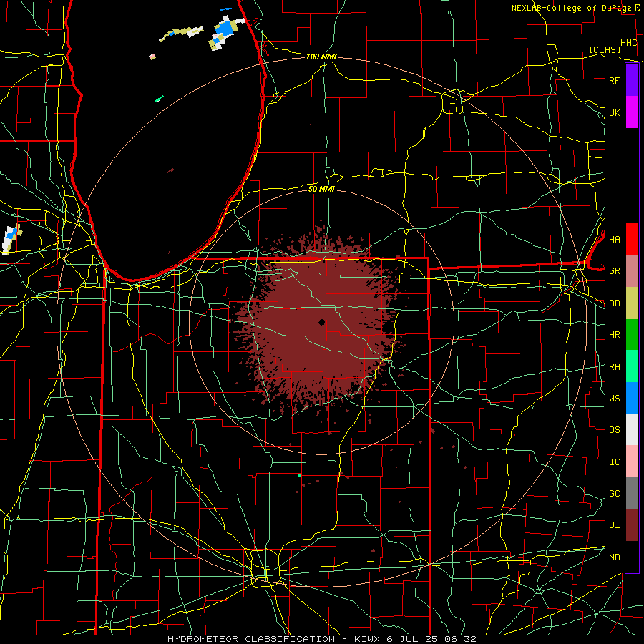Select the olive yellow BD legend swatch
The image size is (644, 644).
(632, 303)
